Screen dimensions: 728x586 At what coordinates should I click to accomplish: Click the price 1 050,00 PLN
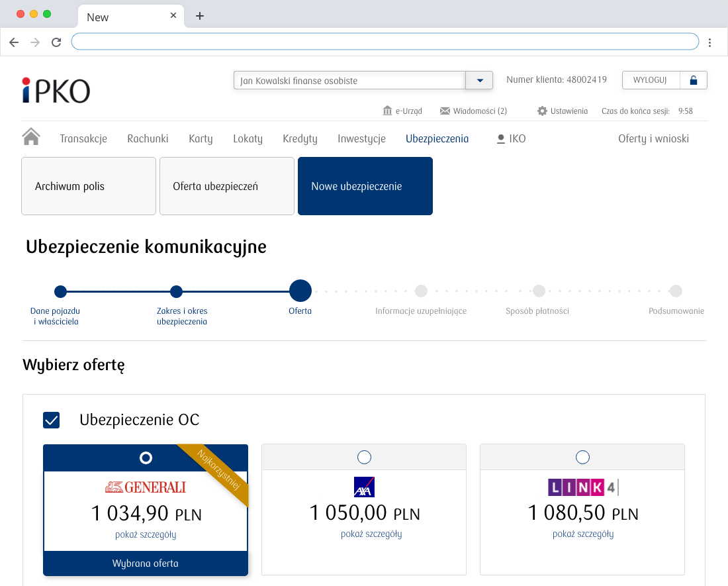pyautogui.click(x=365, y=513)
